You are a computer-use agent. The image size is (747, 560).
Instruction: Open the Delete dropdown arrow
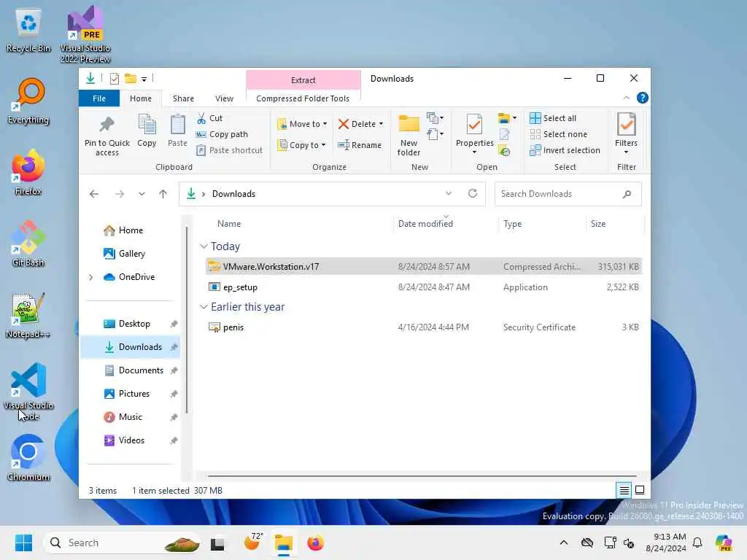point(381,124)
